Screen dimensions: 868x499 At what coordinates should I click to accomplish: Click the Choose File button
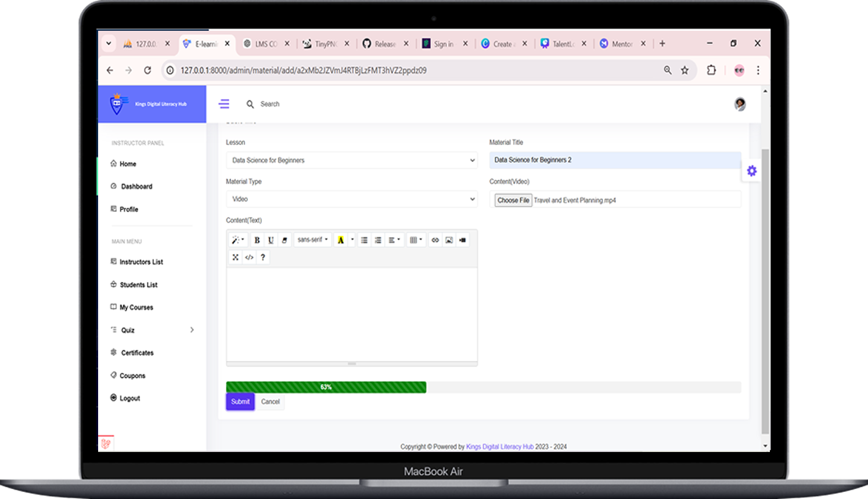[x=513, y=200]
